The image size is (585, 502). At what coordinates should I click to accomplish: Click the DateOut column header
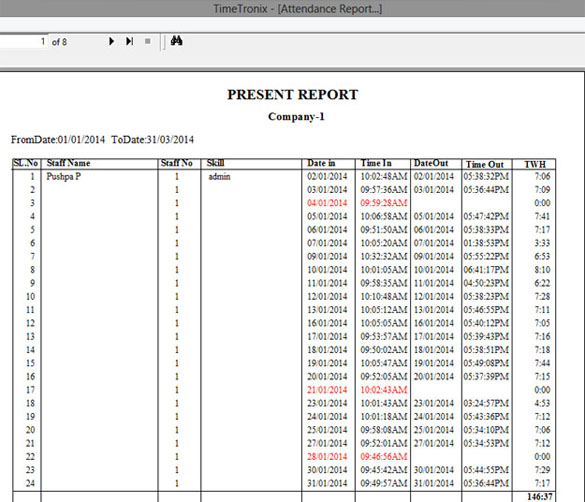click(431, 163)
